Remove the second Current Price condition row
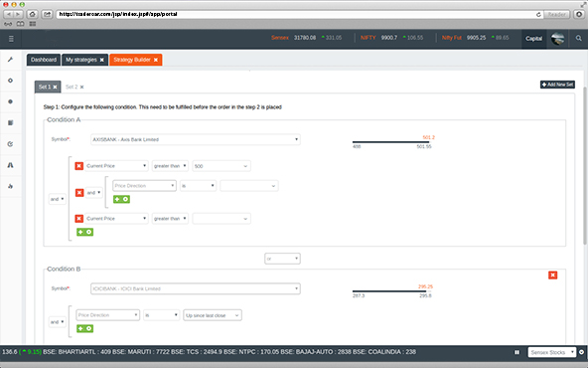Image resolution: width=588 pixels, height=368 pixels. pyautogui.click(x=79, y=219)
